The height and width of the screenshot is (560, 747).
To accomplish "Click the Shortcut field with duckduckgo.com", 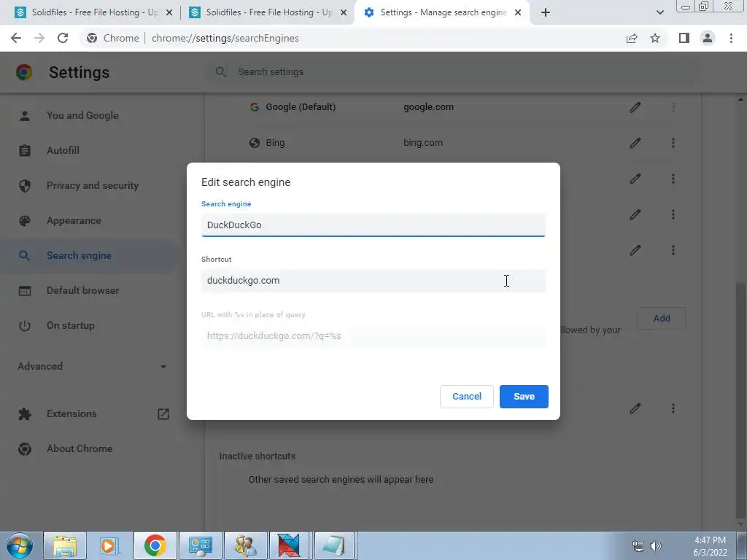I will 373,281.
